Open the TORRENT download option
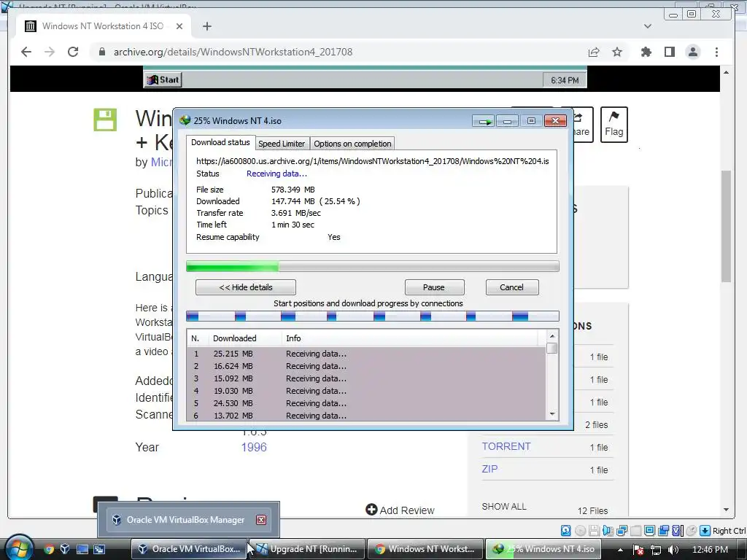Viewport: 747px width, 560px height. coord(506,446)
